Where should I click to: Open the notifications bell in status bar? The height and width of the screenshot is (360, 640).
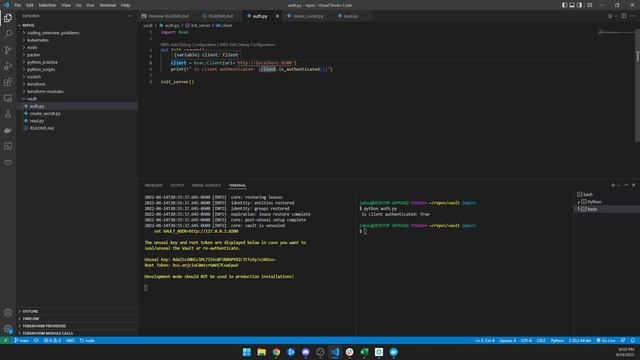[633, 340]
